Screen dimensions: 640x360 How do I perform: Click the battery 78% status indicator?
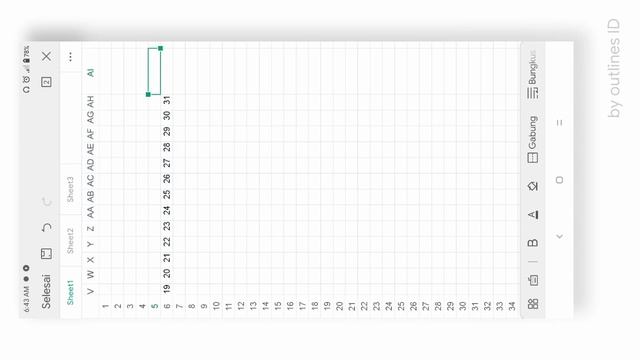(x=27, y=55)
